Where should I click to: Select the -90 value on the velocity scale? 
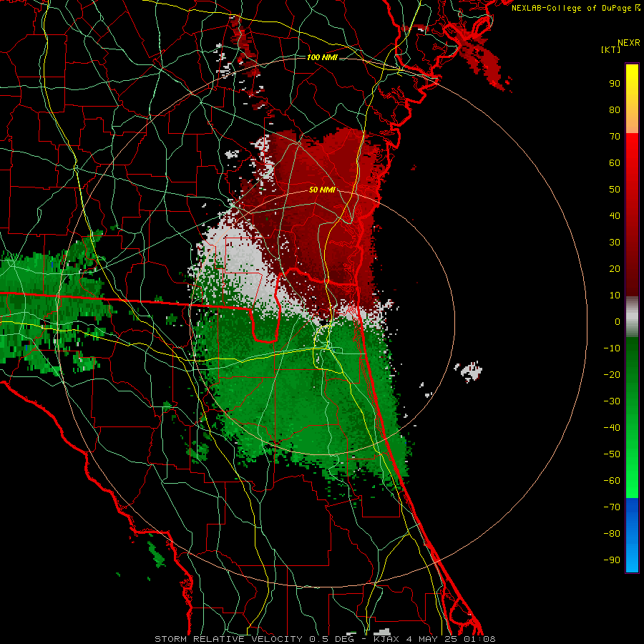tap(612, 560)
